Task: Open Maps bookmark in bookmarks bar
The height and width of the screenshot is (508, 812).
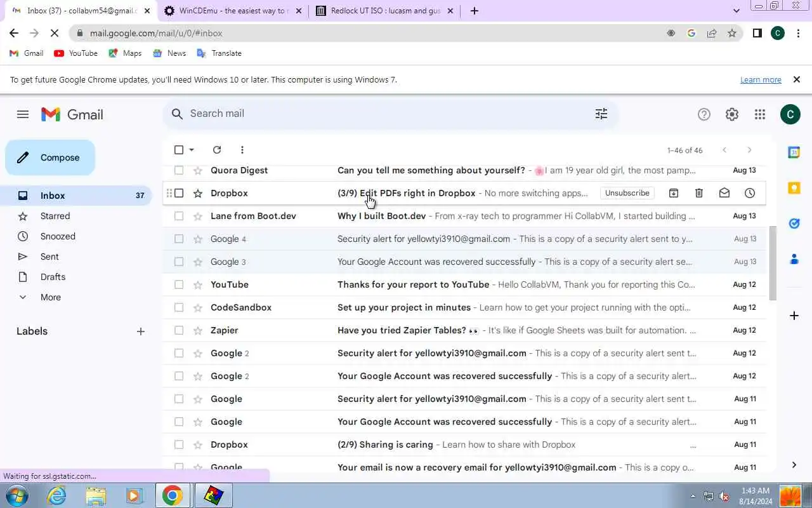Action: pos(125,53)
